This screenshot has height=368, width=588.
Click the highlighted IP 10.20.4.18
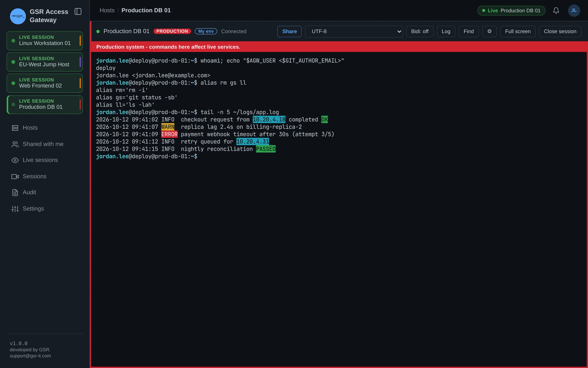[x=269, y=119]
